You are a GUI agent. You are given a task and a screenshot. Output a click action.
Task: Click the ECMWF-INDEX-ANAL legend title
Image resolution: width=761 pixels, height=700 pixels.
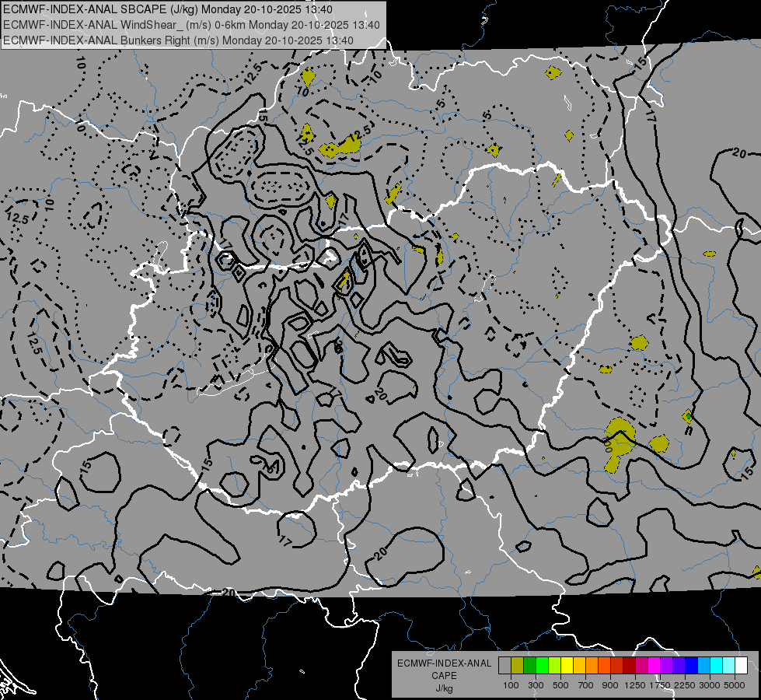point(444,663)
